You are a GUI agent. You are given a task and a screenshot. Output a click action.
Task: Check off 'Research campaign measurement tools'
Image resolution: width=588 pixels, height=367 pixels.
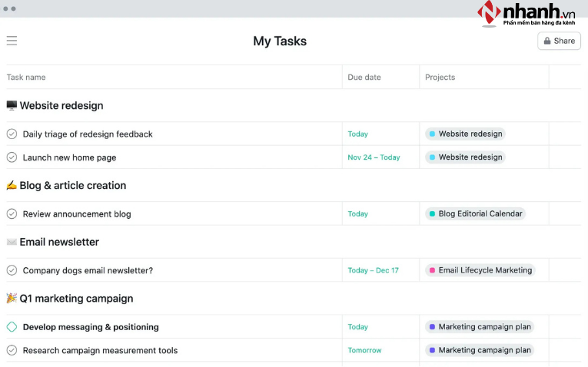click(x=12, y=350)
